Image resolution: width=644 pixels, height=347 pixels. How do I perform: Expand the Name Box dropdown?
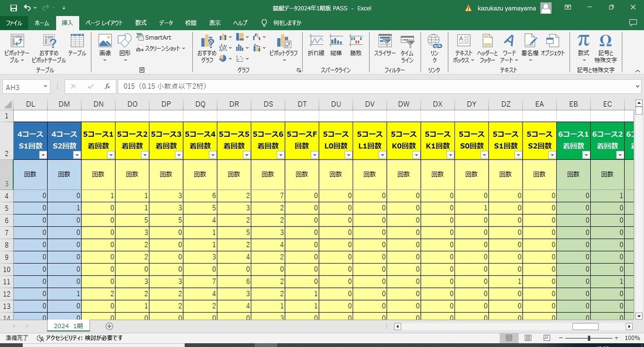tap(45, 86)
